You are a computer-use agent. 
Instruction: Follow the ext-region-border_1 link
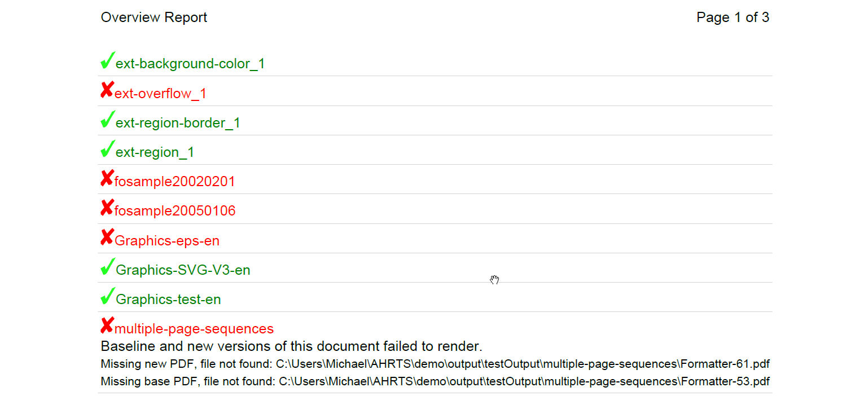pos(178,123)
